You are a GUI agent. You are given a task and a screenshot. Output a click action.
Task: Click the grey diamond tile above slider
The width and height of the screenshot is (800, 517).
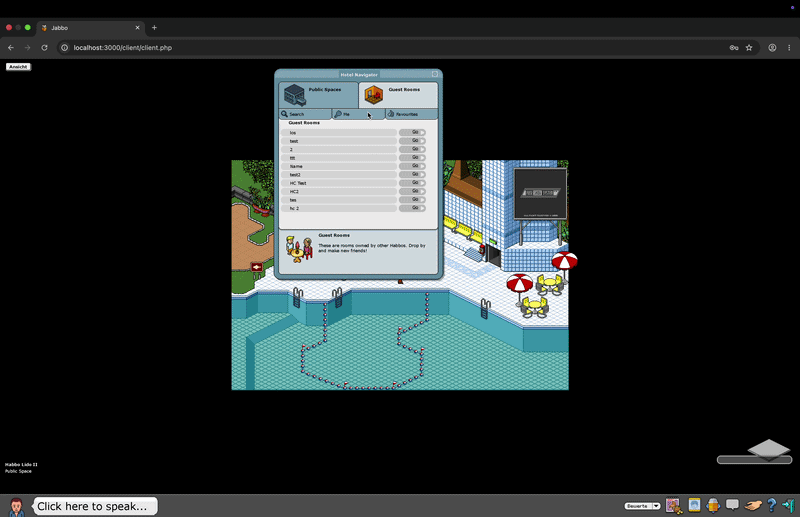pyautogui.click(x=769, y=449)
